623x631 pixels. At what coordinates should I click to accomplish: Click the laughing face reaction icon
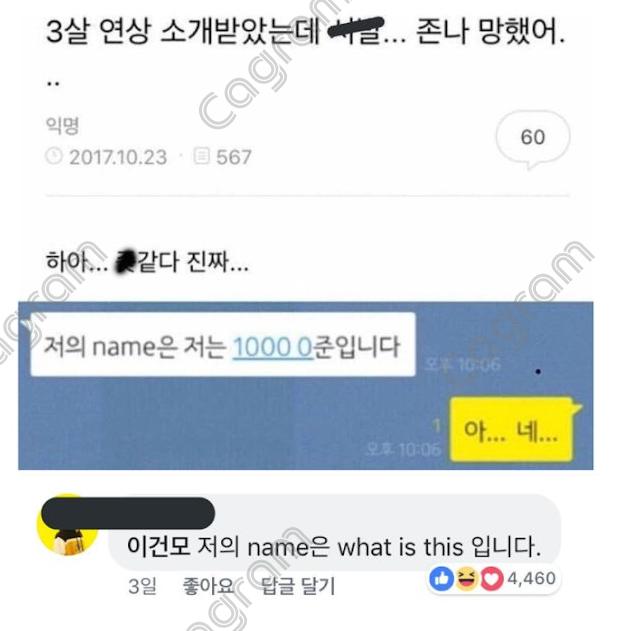pos(467,579)
